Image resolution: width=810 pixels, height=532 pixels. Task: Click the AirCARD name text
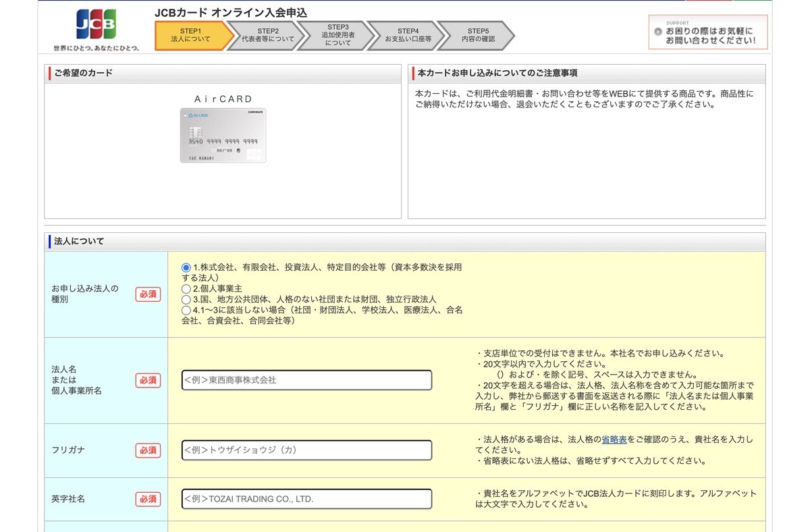(x=223, y=99)
